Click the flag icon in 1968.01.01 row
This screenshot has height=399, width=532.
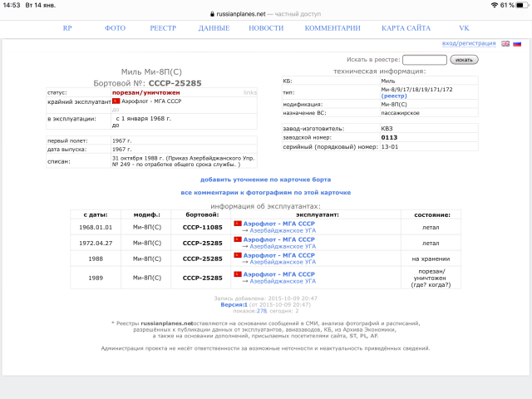238,224
